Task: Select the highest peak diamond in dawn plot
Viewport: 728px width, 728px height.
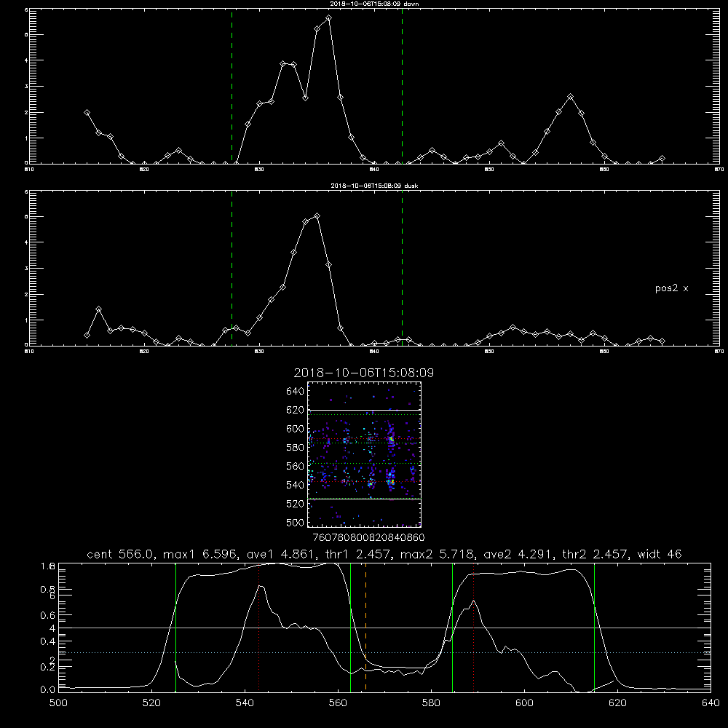Action: click(x=329, y=18)
